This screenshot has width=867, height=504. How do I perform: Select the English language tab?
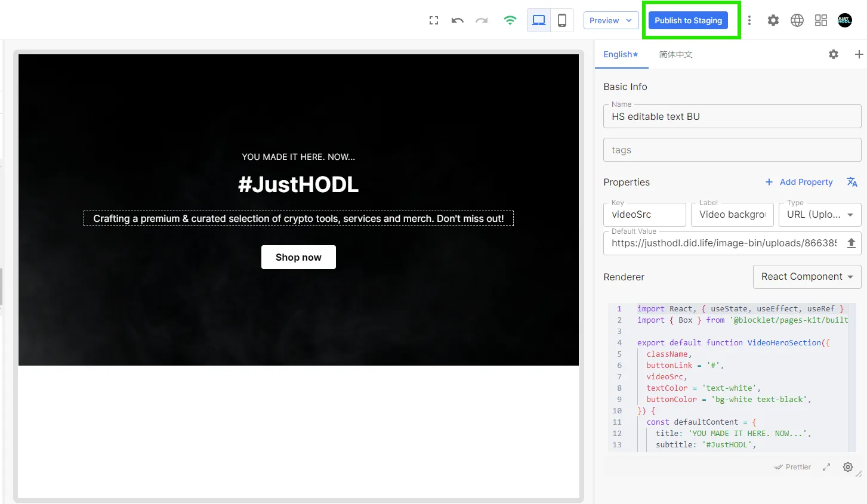point(621,54)
